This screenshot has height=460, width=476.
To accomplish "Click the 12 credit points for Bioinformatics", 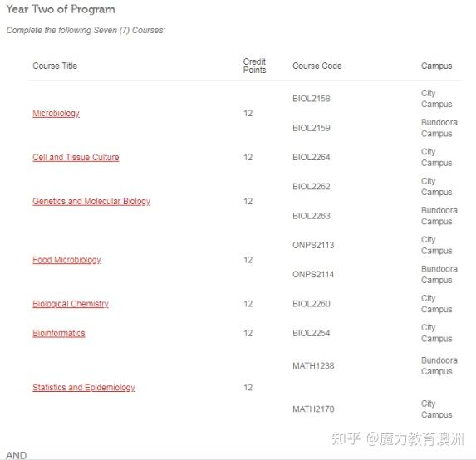I will [x=248, y=333].
